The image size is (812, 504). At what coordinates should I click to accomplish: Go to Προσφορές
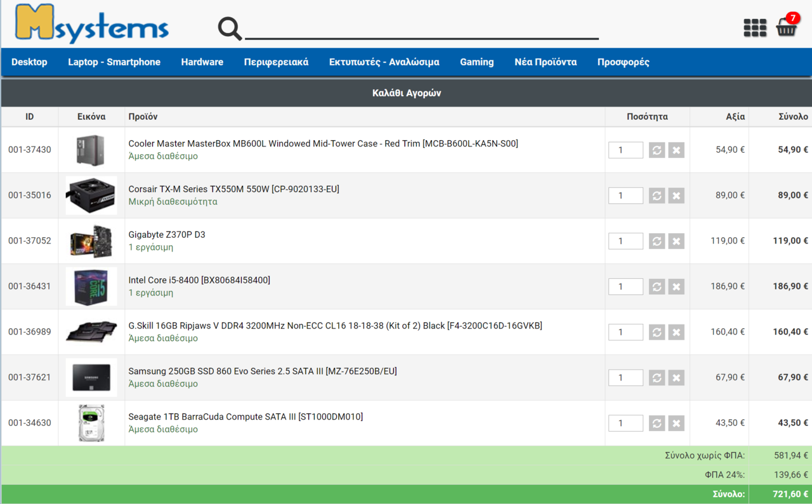pyautogui.click(x=623, y=62)
